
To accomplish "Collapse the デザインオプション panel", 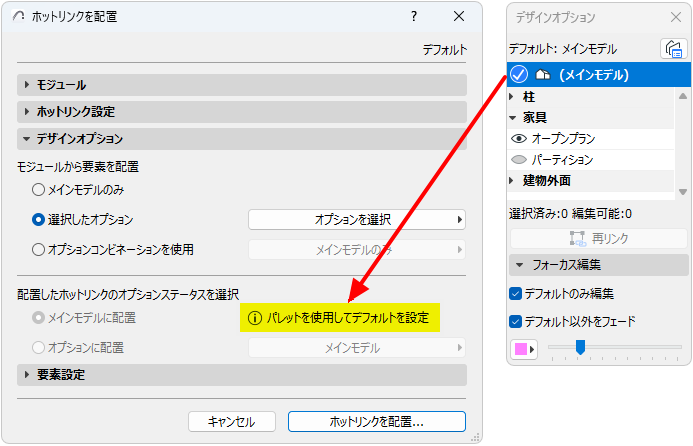I will [242, 139].
